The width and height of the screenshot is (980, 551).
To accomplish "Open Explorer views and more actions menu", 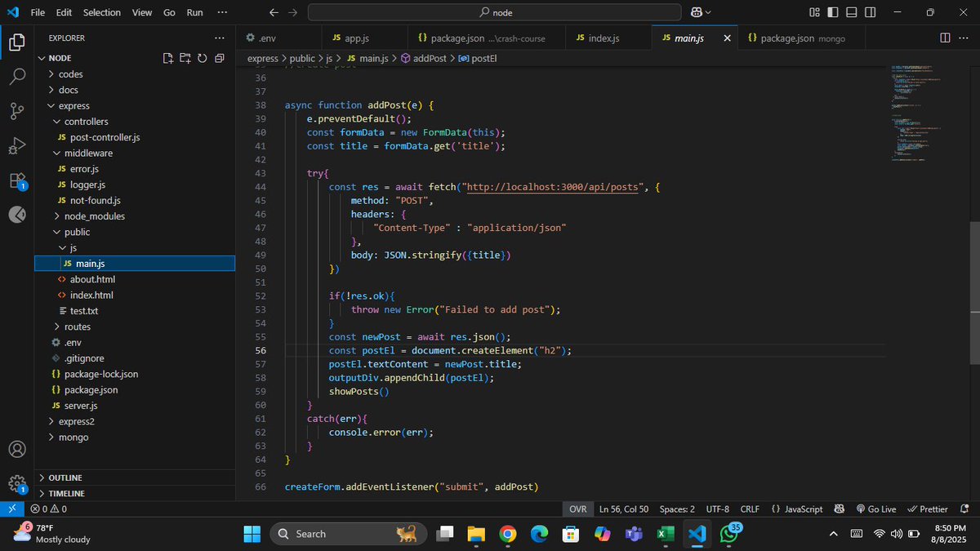I will click(219, 38).
